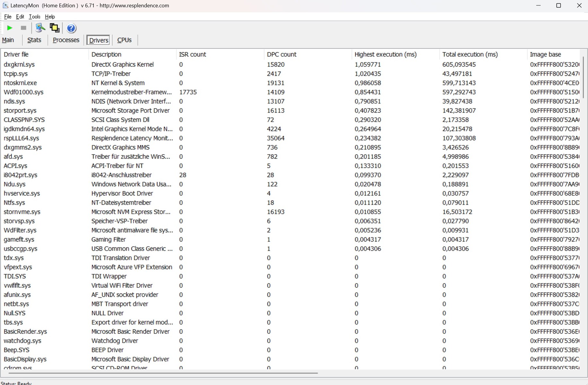Click the yellow overlapping squares toolbar icon
This screenshot has height=385, width=588.
click(x=55, y=28)
